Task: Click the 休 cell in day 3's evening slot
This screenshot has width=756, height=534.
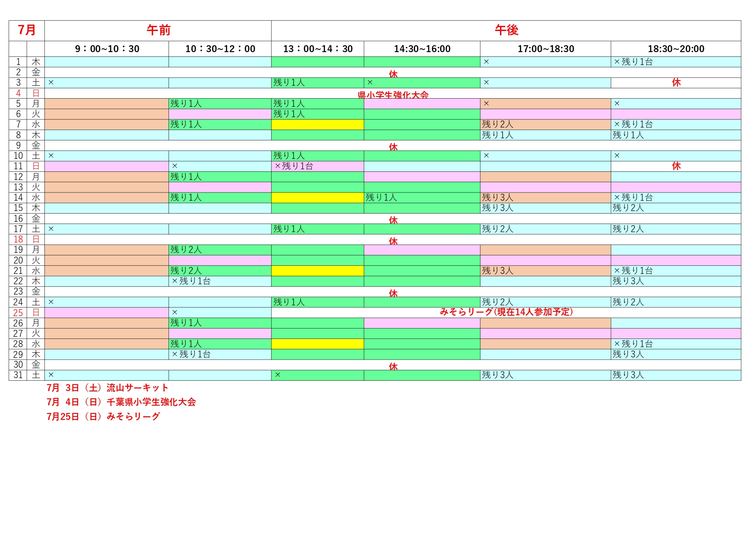Action: [676, 83]
